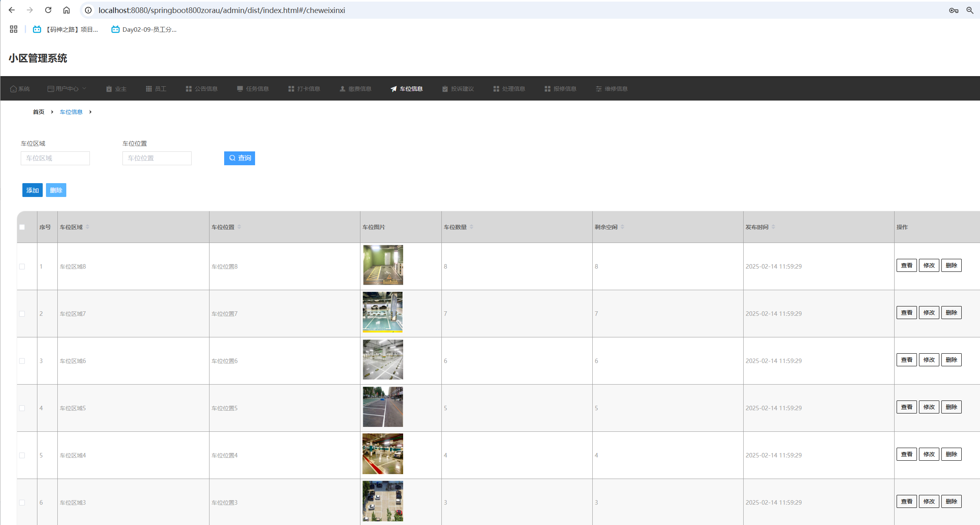Expand the 用户中心 dropdown menu
The image size is (980, 525).
(x=67, y=89)
